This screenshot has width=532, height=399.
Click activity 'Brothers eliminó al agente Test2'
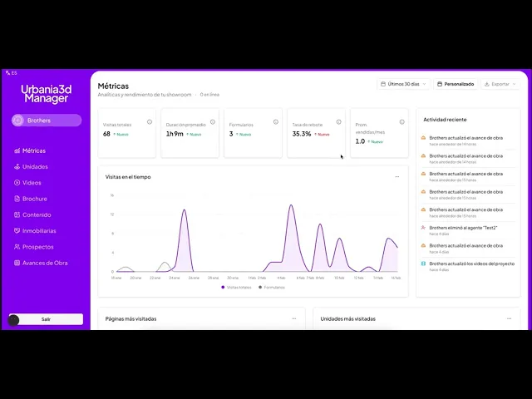[x=468, y=230]
